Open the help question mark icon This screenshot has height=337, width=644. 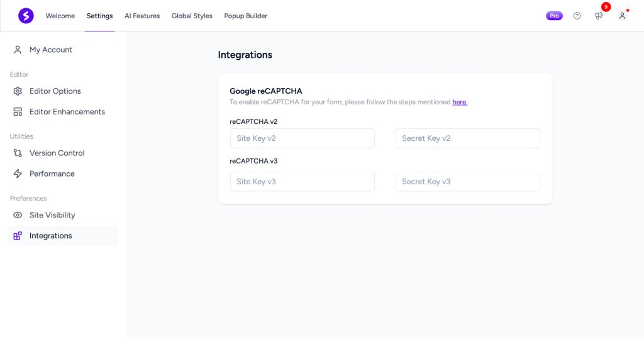pos(577,16)
